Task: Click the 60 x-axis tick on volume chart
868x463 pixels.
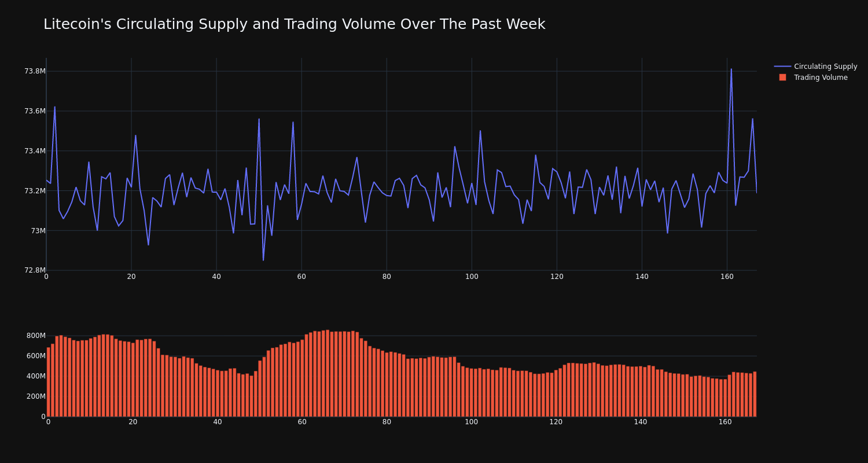Action: click(x=302, y=422)
